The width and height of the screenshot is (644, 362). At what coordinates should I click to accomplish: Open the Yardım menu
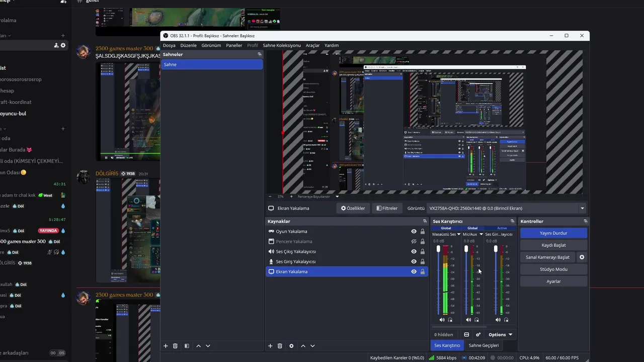[332, 45]
